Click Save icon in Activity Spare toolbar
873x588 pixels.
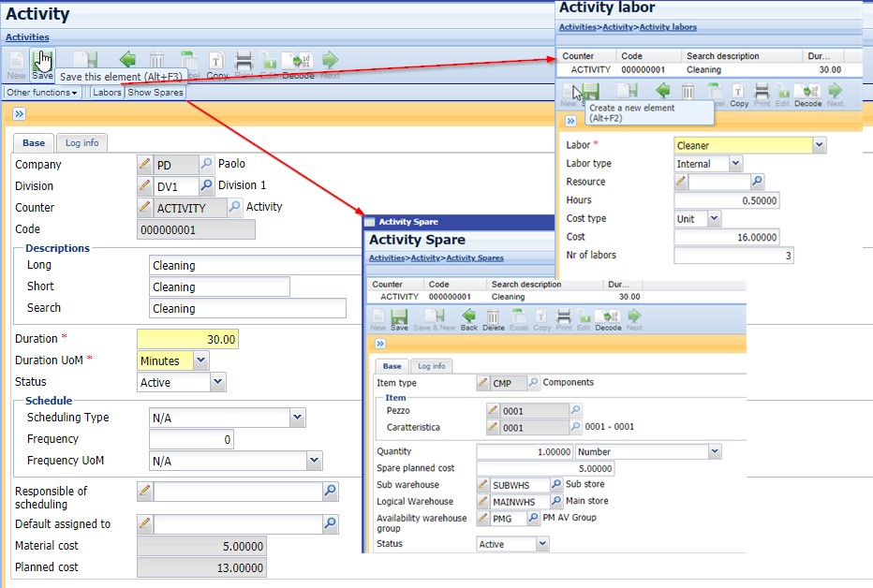point(399,319)
